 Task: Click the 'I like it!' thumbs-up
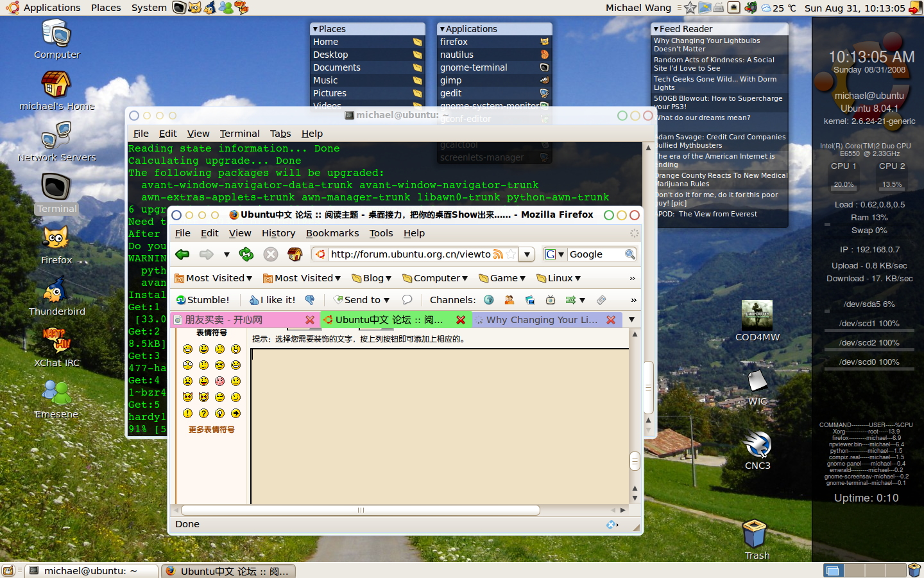point(273,300)
